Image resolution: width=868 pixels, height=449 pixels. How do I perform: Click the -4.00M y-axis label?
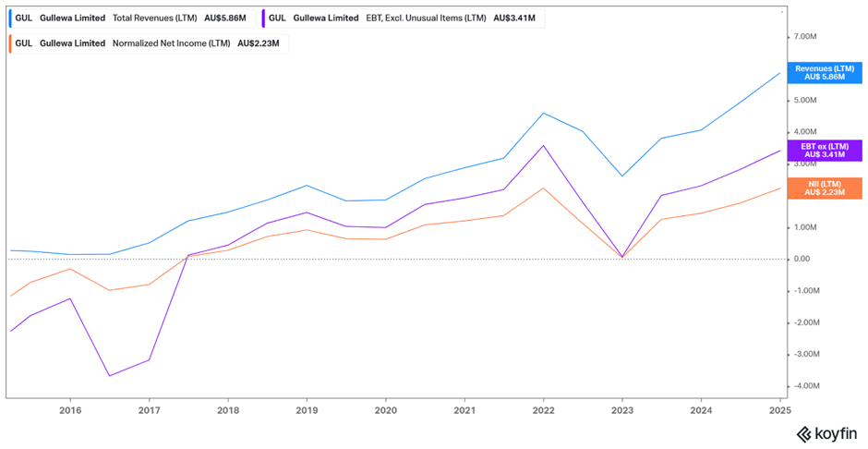[x=805, y=386]
